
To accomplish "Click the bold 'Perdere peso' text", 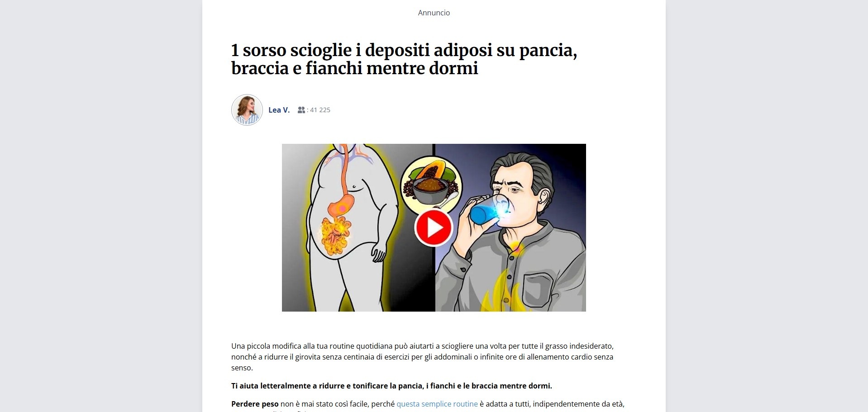I will pos(255,404).
